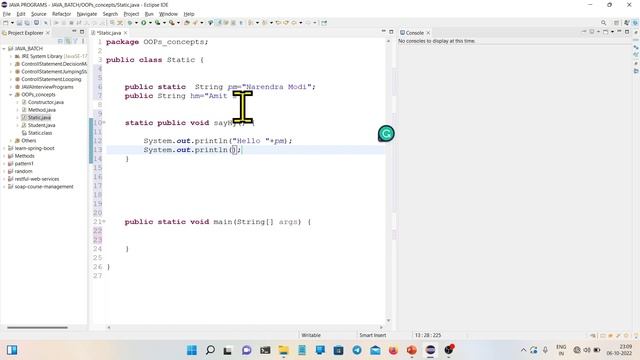Screen dimensions: 640x360
Task: Open the dropdown arrow next to Run
Action: [x=150, y=23]
